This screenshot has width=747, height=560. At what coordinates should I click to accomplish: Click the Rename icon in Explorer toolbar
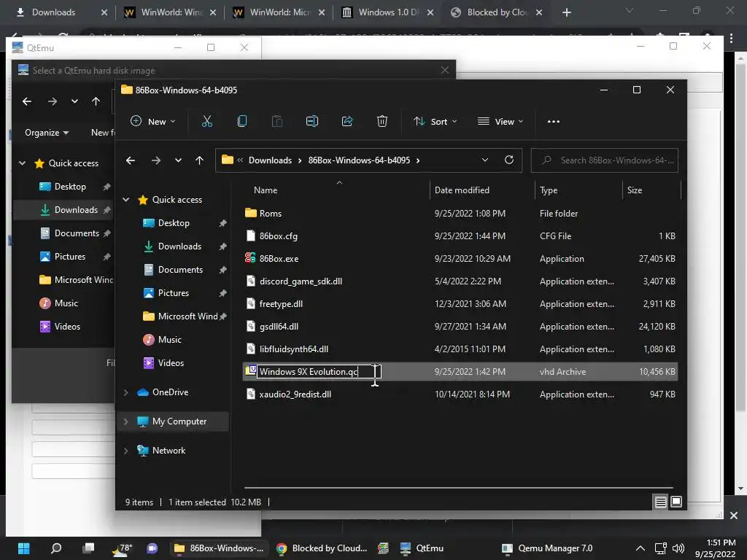312,122
